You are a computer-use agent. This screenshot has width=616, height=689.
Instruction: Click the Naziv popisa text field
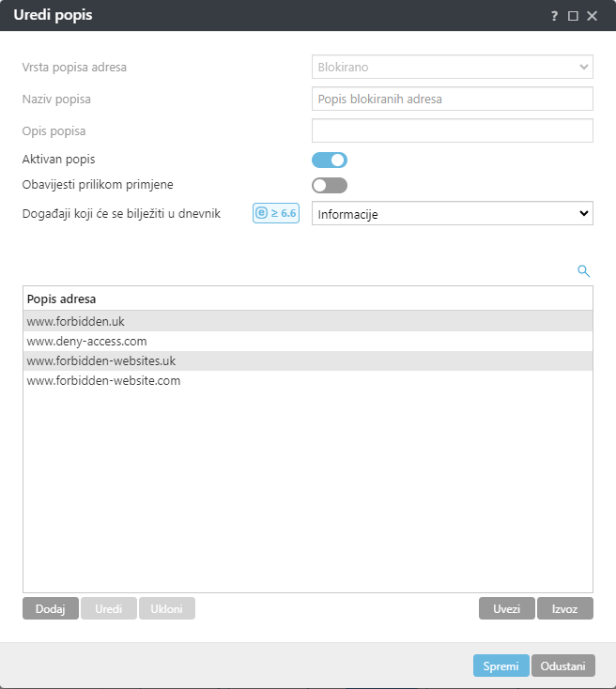coord(452,99)
